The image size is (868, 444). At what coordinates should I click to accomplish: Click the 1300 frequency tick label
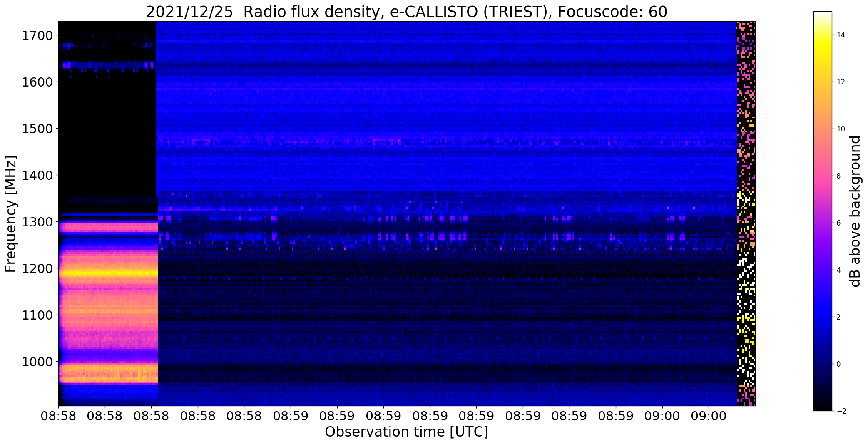pyautogui.click(x=37, y=222)
